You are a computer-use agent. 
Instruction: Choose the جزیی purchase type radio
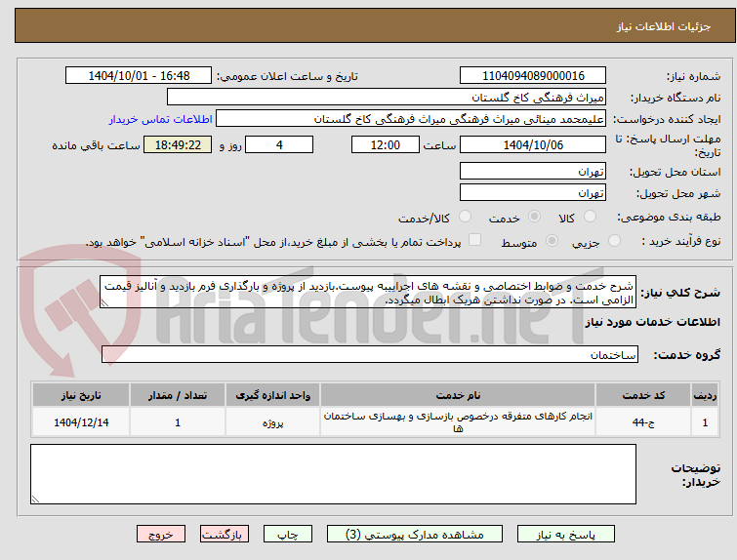tap(614, 241)
